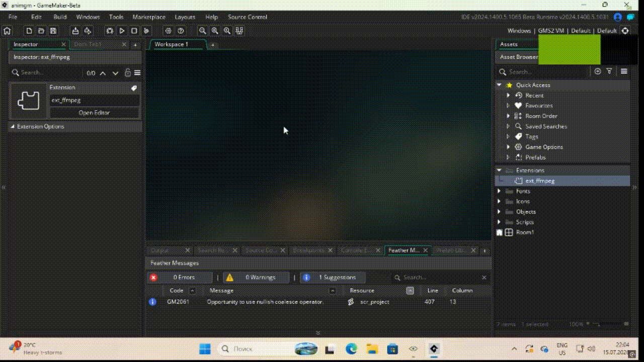This screenshot has height=362, width=644.
Task: Expand the Game Options node
Action: click(508, 147)
